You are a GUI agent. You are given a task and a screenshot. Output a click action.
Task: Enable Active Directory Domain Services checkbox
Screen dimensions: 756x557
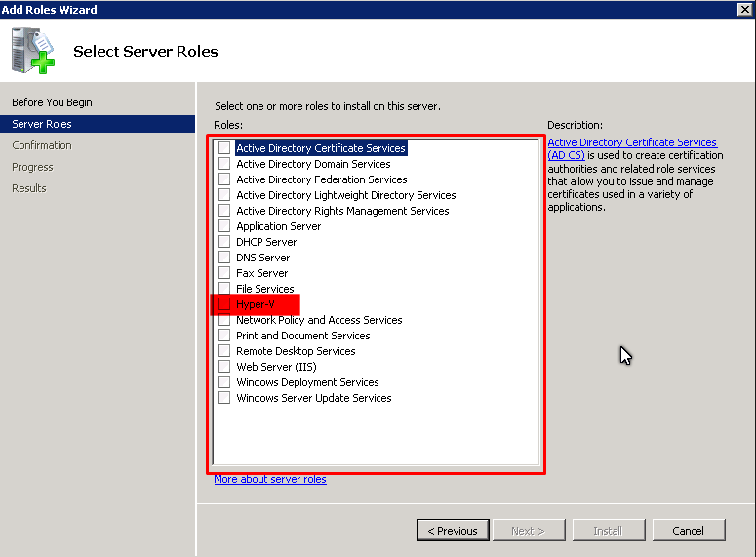click(x=223, y=164)
